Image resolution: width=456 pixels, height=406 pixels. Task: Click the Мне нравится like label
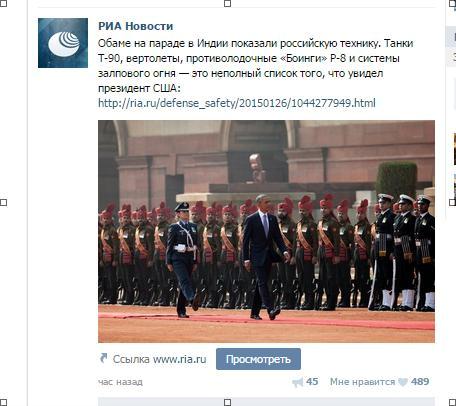point(362,382)
